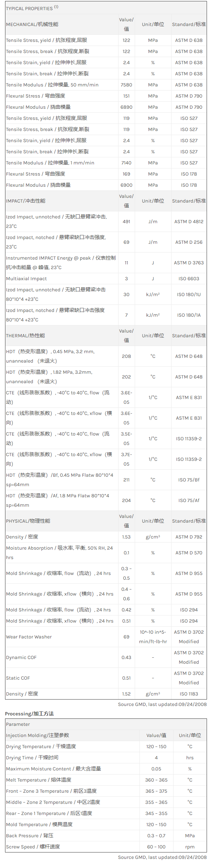Click the Melt Temperature / 熔体温度 label
Screen dimensions: 210x868
click(38, 780)
